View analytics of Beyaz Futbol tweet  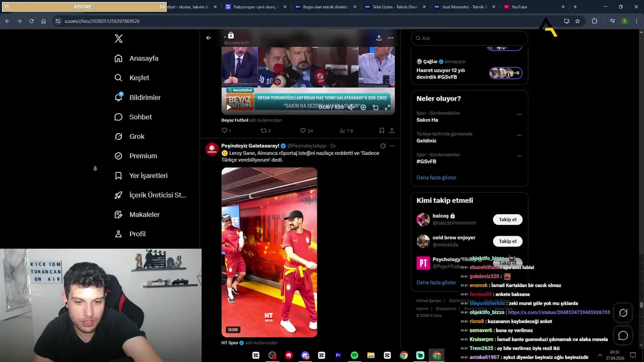tap(346, 131)
